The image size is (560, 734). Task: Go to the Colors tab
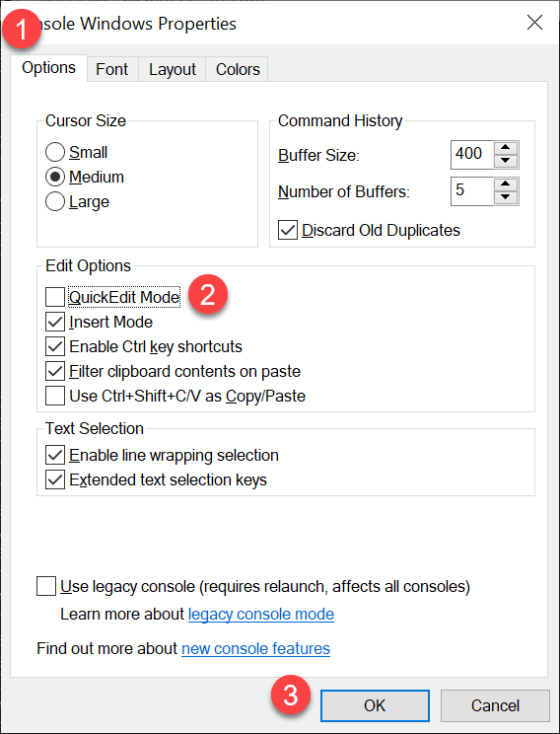click(x=238, y=69)
